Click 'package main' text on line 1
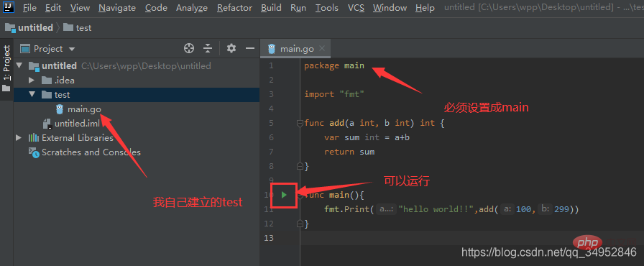This screenshot has width=644, height=266. pyautogui.click(x=334, y=65)
